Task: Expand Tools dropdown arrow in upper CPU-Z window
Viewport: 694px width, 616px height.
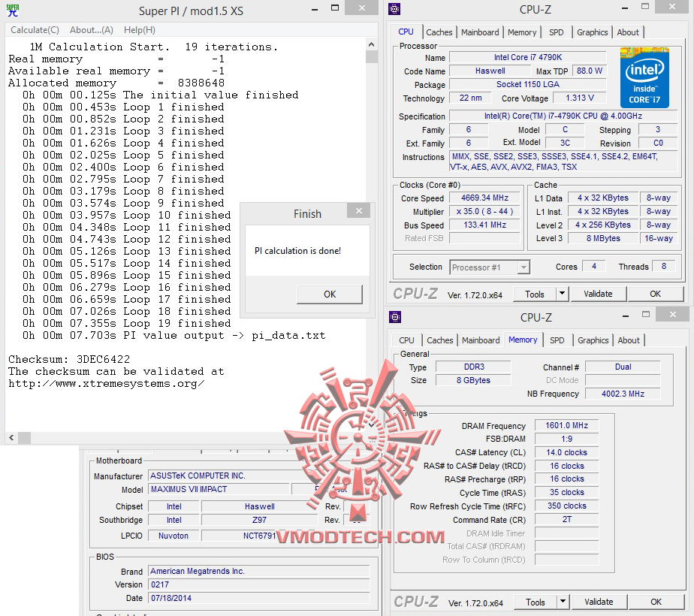Action: (x=562, y=294)
